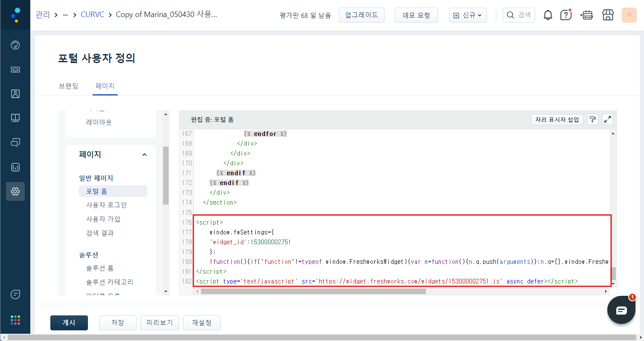Select 사용자 로그인 page
Screen dimensions: 644x341
107,205
